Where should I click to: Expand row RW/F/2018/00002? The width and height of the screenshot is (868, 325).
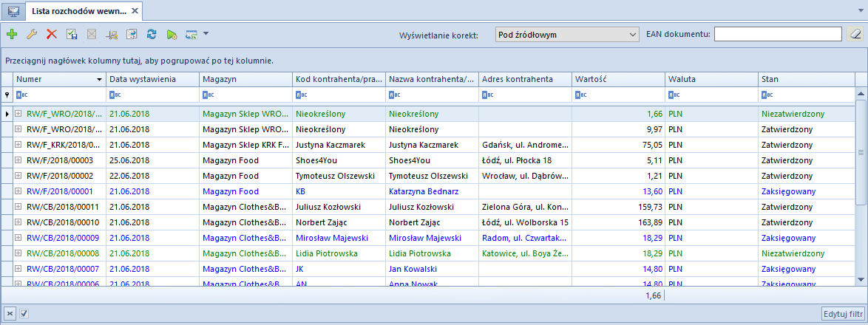[x=18, y=176]
